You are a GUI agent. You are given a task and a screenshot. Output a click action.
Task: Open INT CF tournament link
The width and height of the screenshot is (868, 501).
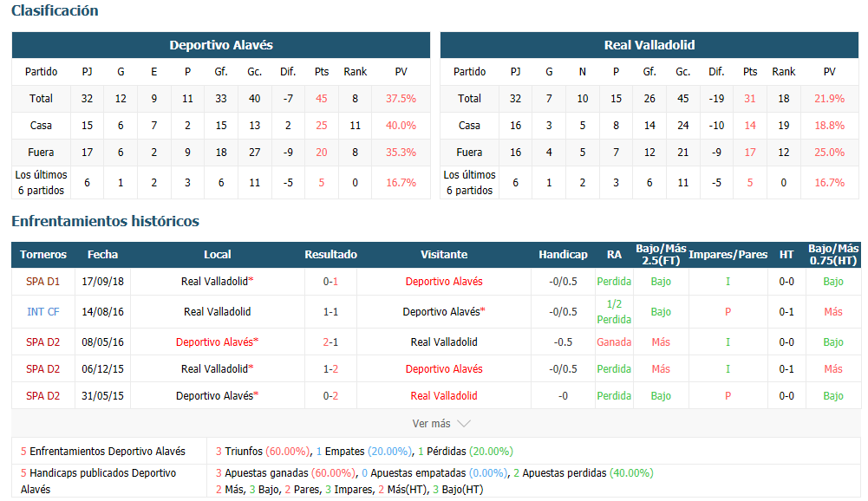(42, 312)
